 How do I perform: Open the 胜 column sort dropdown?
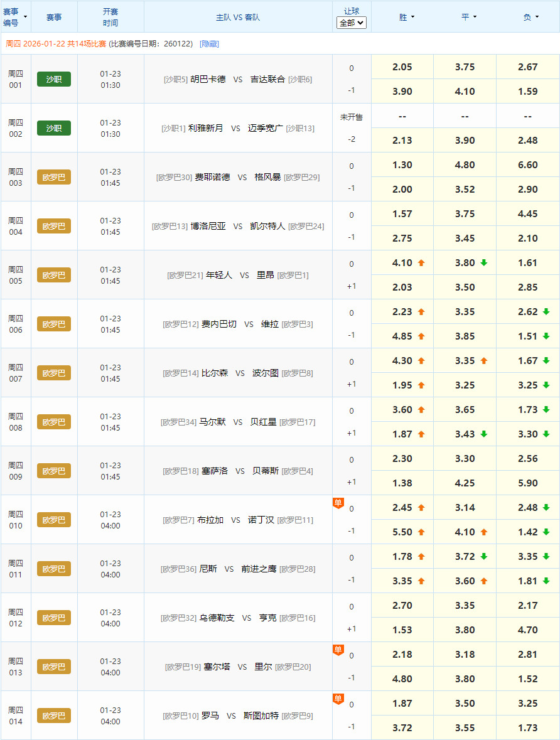click(x=405, y=17)
